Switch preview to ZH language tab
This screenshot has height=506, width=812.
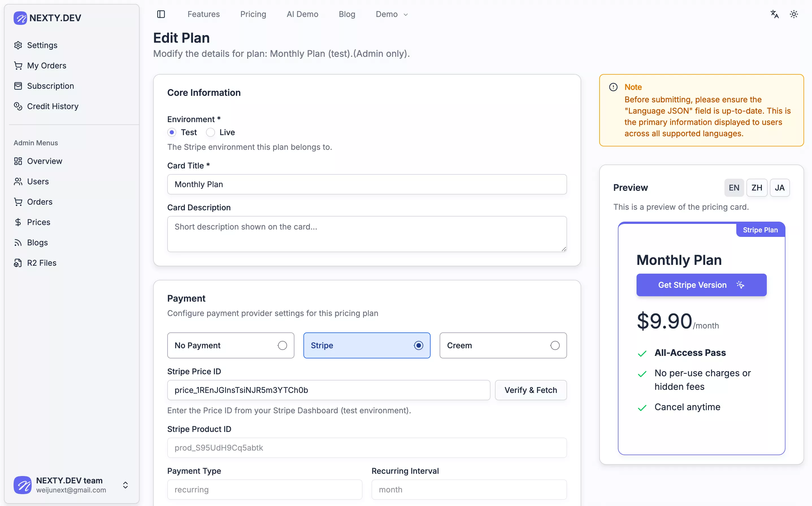coord(757,188)
